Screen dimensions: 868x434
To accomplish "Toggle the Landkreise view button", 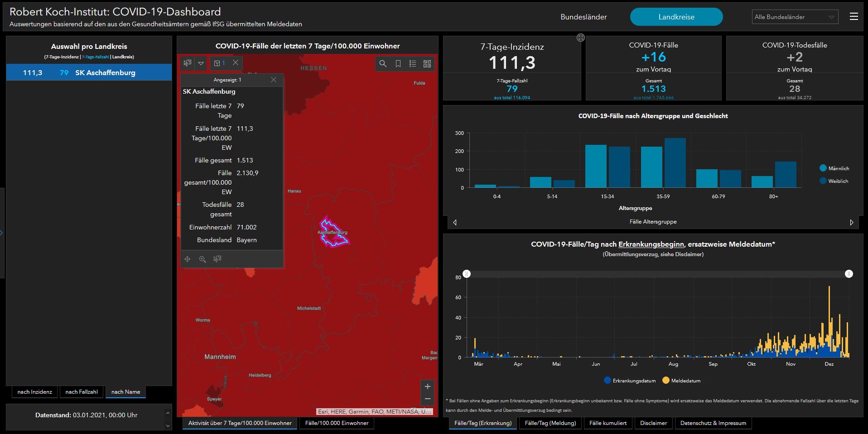I will click(x=676, y=17).
